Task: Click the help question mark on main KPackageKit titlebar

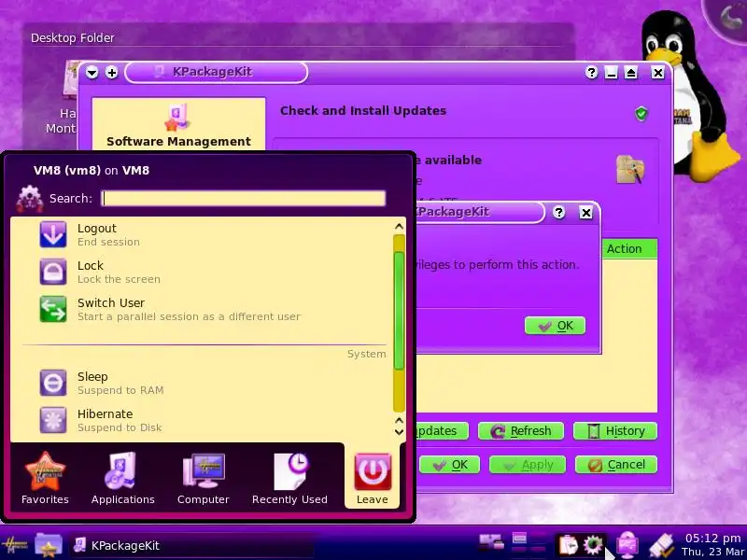Action: (591, 73)
